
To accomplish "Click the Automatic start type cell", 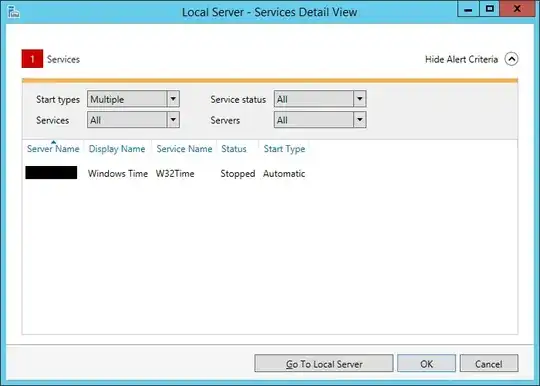I will (x=284, y=174).
